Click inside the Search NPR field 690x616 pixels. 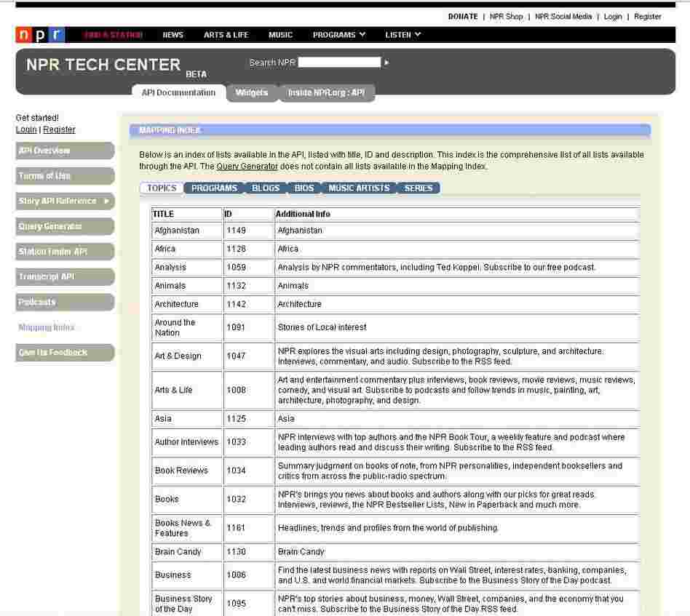(x=339, y=63)
